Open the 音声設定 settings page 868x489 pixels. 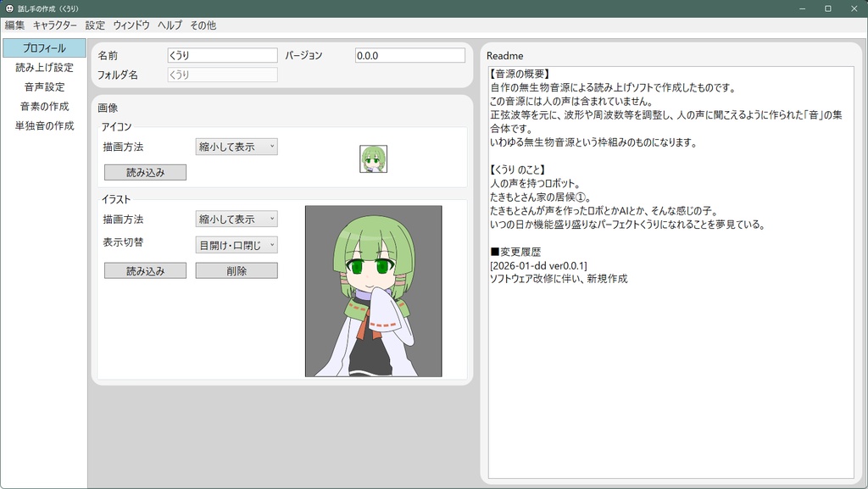click(x=43, y=86)
